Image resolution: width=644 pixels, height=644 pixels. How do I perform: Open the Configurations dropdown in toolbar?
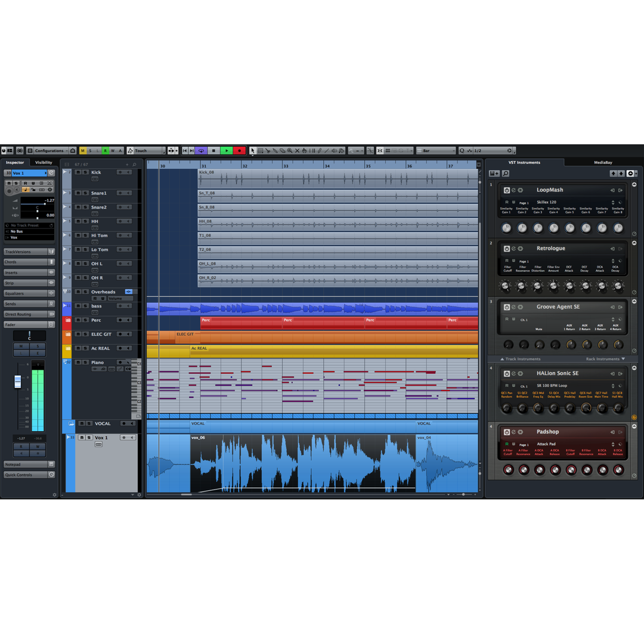pyautogui.click(x=51, y=151)
